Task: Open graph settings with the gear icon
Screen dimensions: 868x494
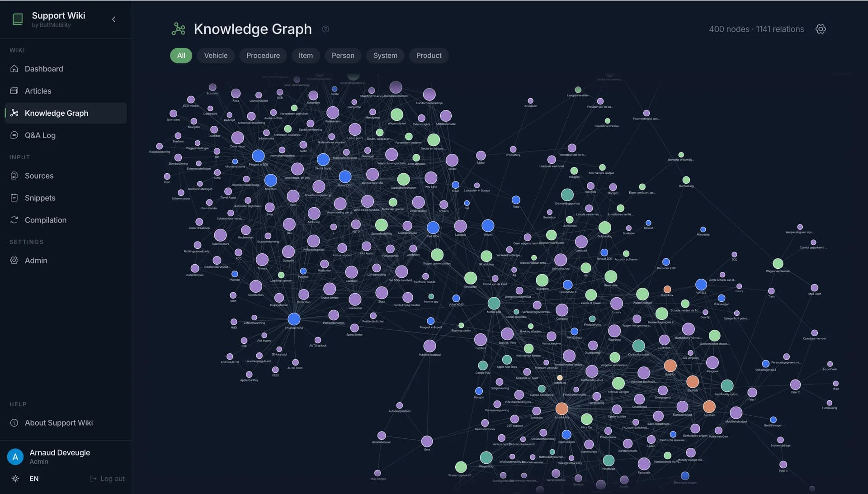Action: pyautogui.click(x=821, y=29)
